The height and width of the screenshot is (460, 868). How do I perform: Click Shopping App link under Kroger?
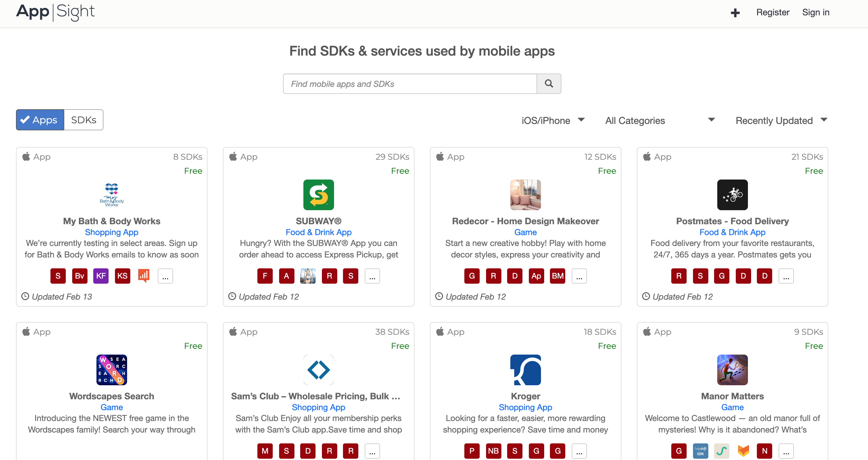(525, 407)
